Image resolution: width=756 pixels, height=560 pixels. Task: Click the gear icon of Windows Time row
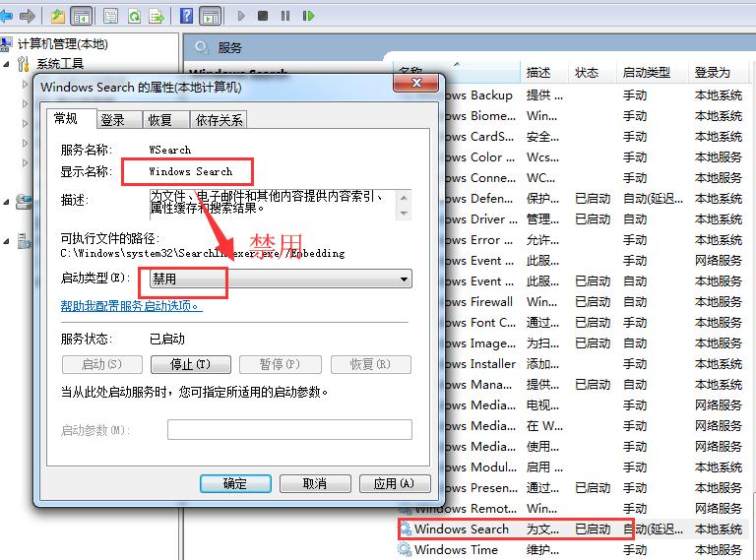pyautogui.click(x=404, y=549)
